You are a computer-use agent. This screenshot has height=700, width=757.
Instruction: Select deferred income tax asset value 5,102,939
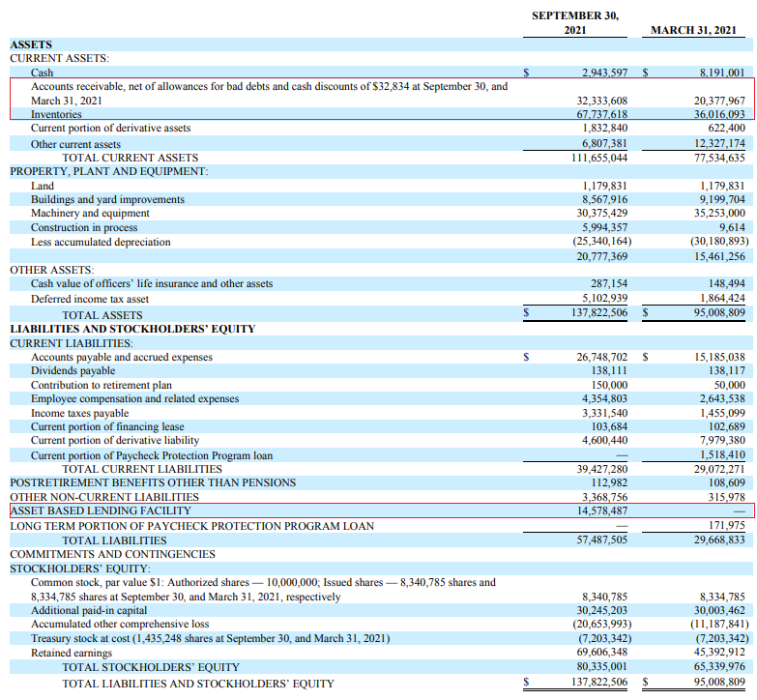(604, 298)
